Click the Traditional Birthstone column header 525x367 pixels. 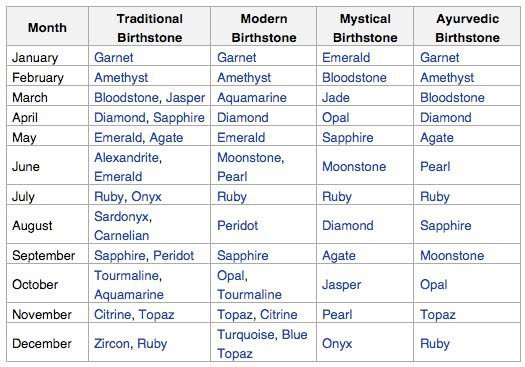coord(150,28)
